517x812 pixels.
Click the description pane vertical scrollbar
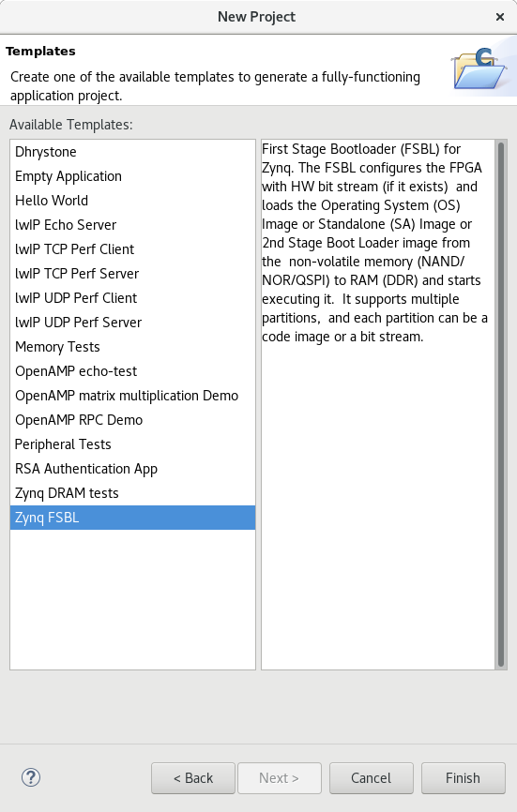[501, 404]
